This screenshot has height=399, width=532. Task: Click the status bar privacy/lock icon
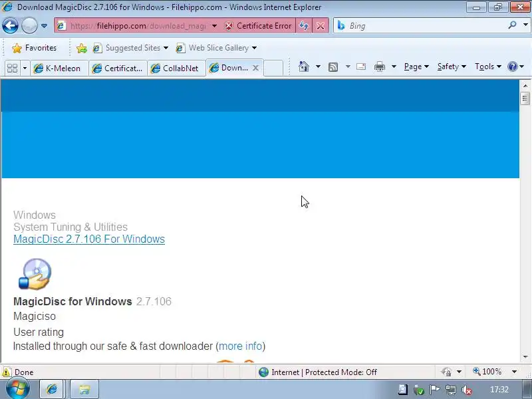(x=446, y=372)
